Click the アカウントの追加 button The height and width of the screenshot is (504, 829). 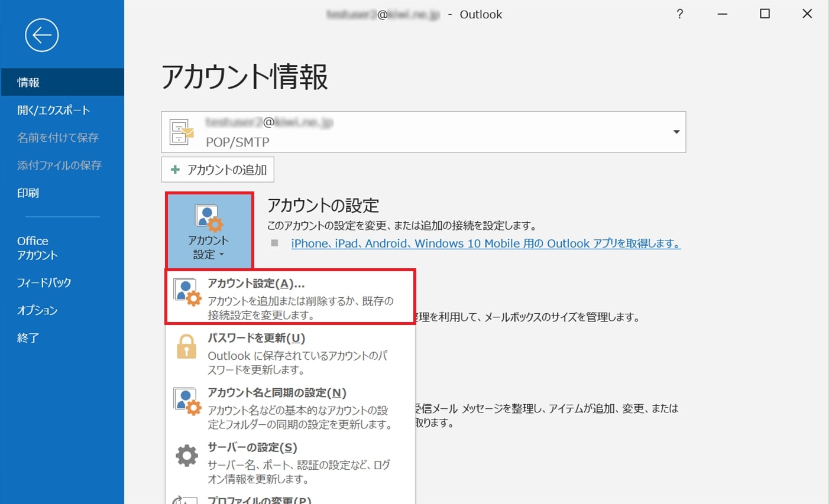tap(217, 170)
